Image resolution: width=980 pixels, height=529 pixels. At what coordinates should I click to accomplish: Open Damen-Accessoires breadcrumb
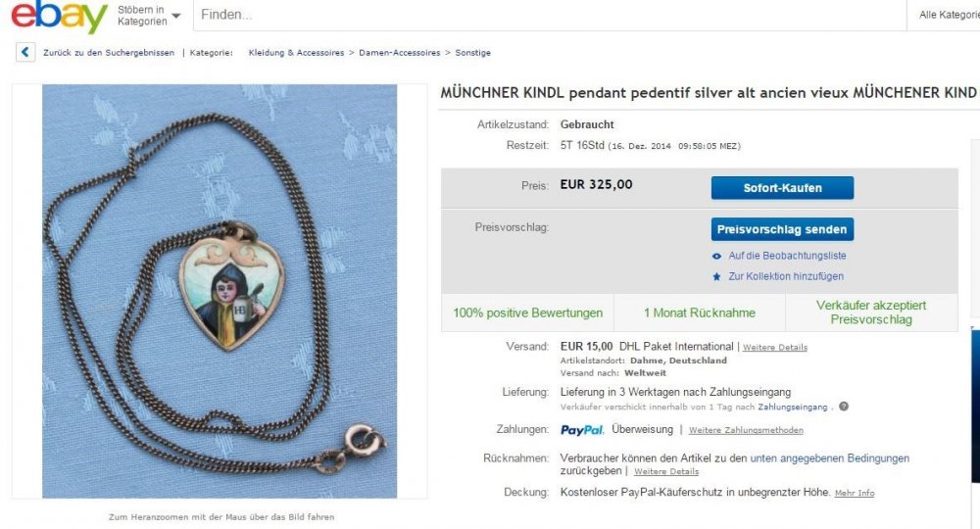pos(400,53)
